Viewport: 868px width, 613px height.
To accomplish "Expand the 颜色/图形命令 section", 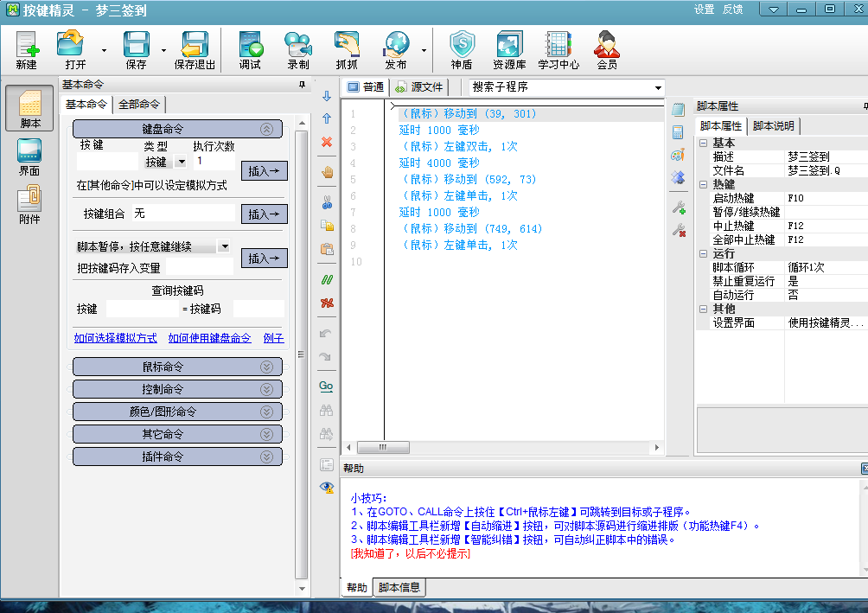I will click(x=267, y=412).
